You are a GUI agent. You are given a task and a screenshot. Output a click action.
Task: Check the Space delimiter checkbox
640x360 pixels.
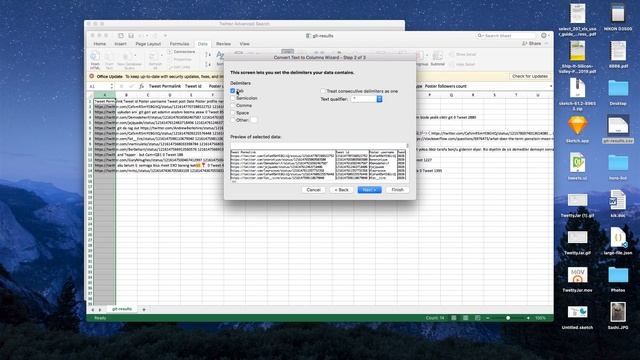233,113
